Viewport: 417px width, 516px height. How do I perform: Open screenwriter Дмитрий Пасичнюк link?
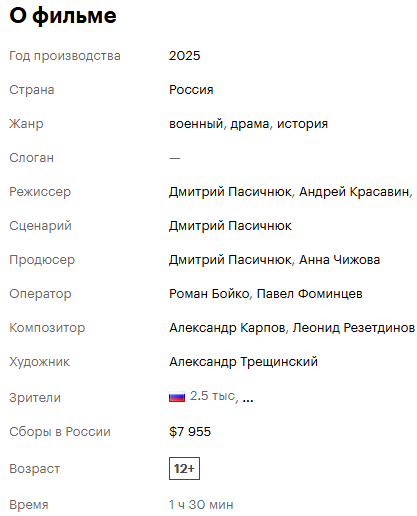coord(230,226)
